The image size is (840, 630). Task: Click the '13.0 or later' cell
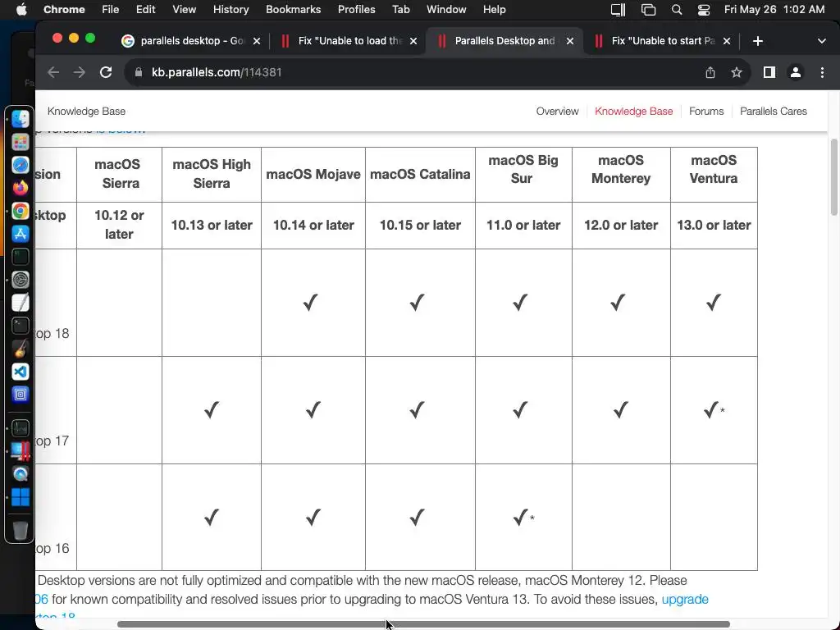[x=714, y=225]
